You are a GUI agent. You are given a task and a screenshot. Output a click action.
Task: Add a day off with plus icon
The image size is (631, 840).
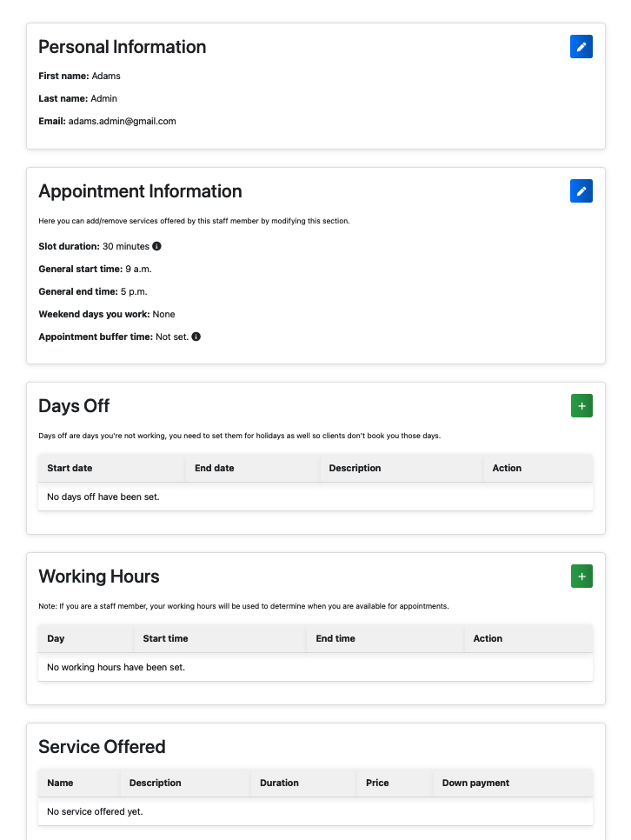pos(581,406)
